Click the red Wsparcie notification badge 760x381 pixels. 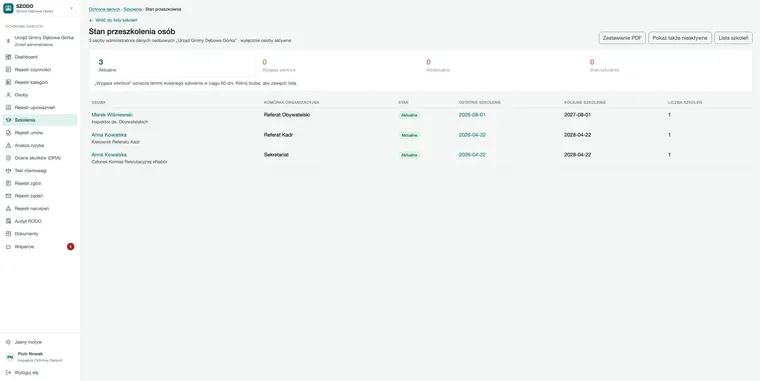tap(70, 246)
